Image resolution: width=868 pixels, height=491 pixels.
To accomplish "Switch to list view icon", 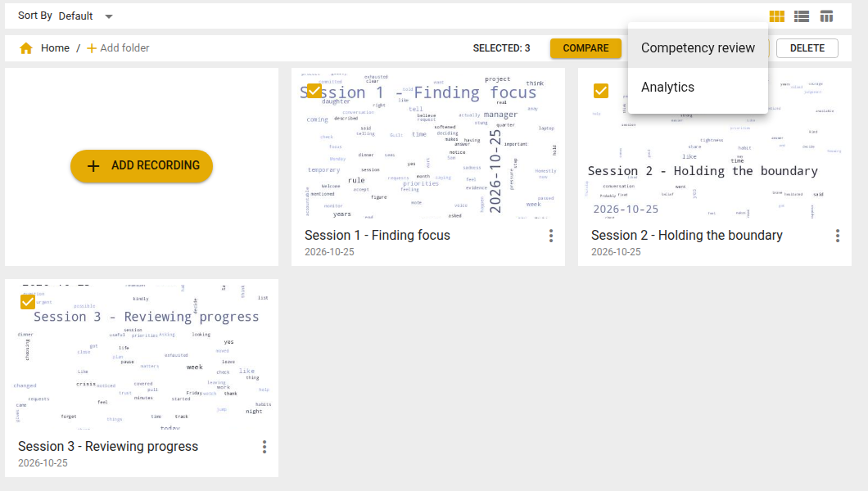I will click(x=802, y=16).
